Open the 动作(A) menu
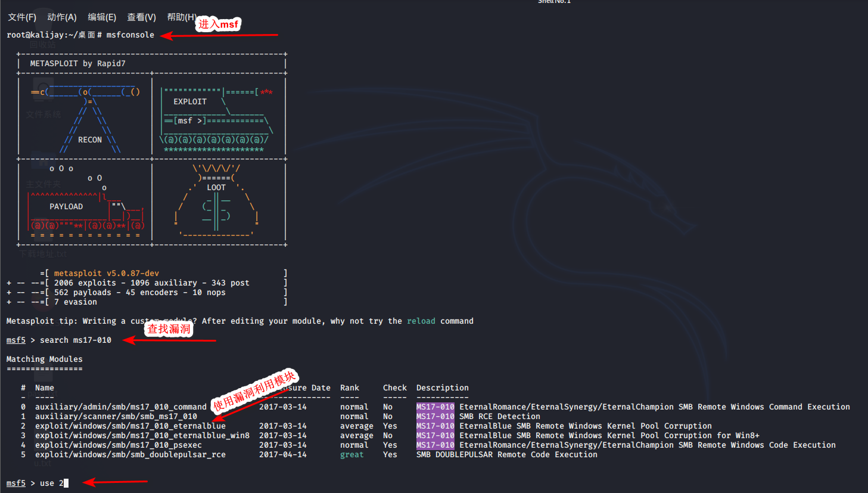Viewport: 868px width, 493px height. 62,17
